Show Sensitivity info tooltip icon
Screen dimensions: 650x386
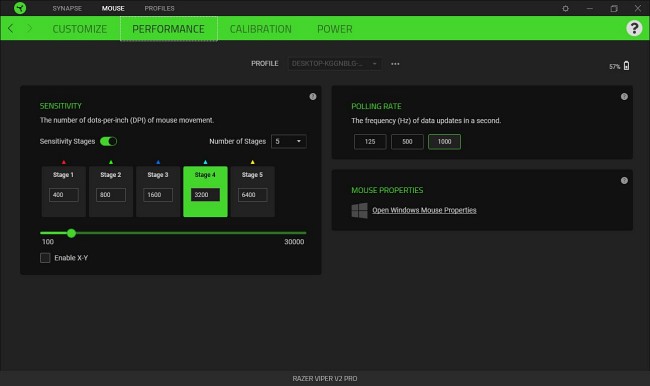pos(313,97)
